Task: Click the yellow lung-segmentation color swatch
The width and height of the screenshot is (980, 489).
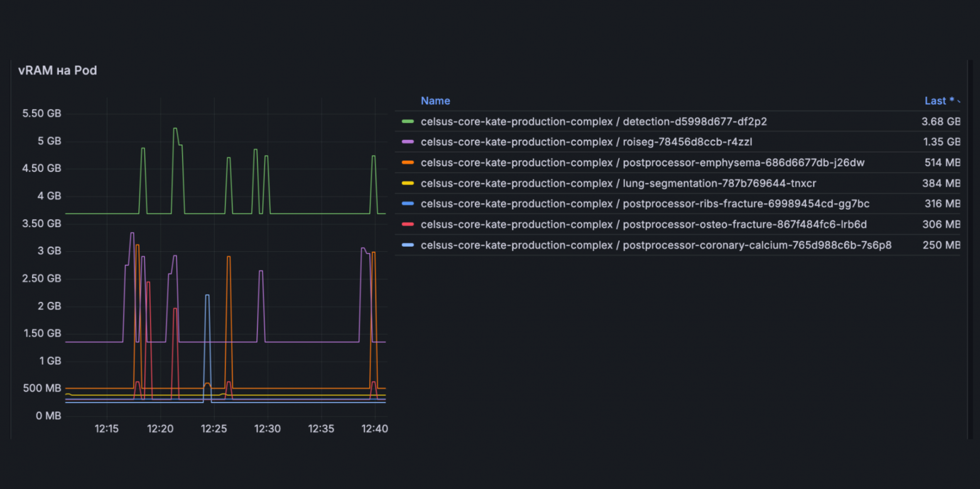Action: (408, 183)
